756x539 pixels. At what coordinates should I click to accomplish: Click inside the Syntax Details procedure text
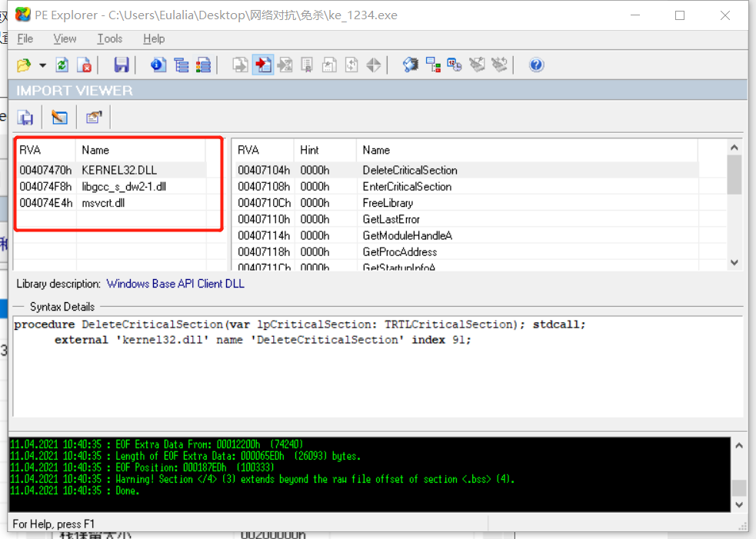click(299, 332)
